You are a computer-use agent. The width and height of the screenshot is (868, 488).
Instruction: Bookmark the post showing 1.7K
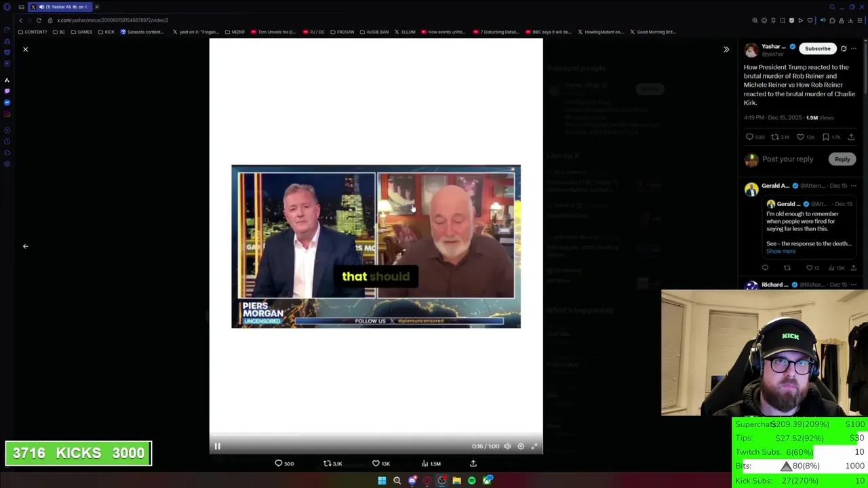831,137
